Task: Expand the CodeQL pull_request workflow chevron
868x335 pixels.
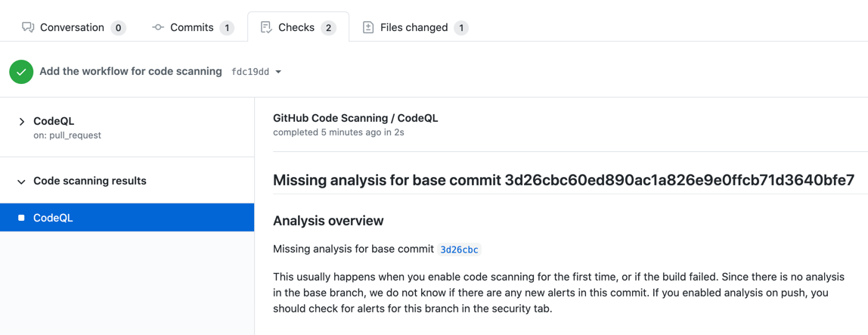Action: pyautogui.click(x=21, y=121)
